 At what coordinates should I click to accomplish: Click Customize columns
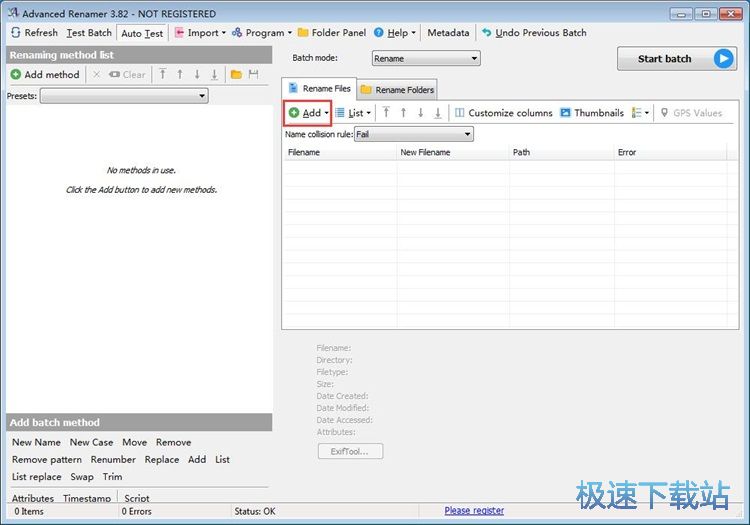(x=504, y=113)
